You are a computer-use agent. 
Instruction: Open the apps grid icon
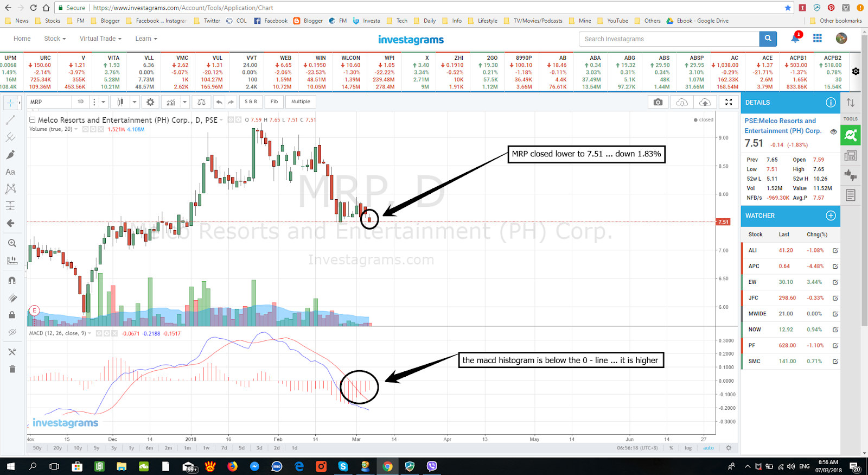tap(818, 38)
